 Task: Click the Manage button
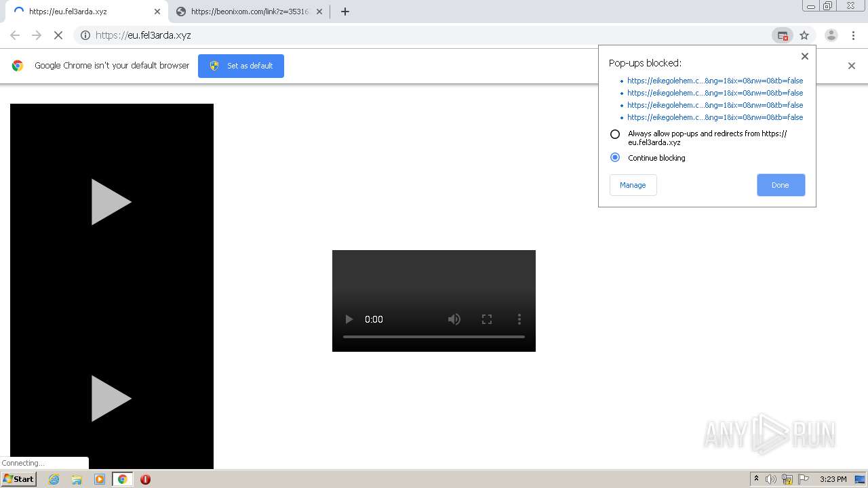633,185
